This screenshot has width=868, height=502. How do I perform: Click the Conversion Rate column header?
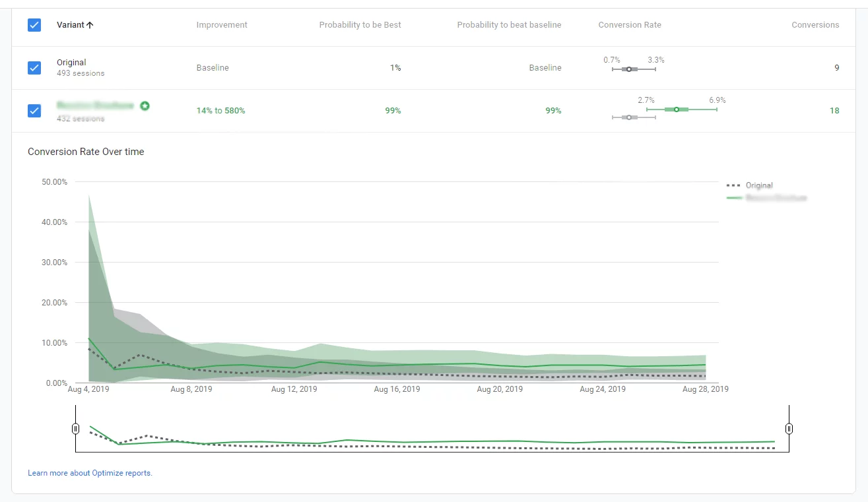coord(629,25)
